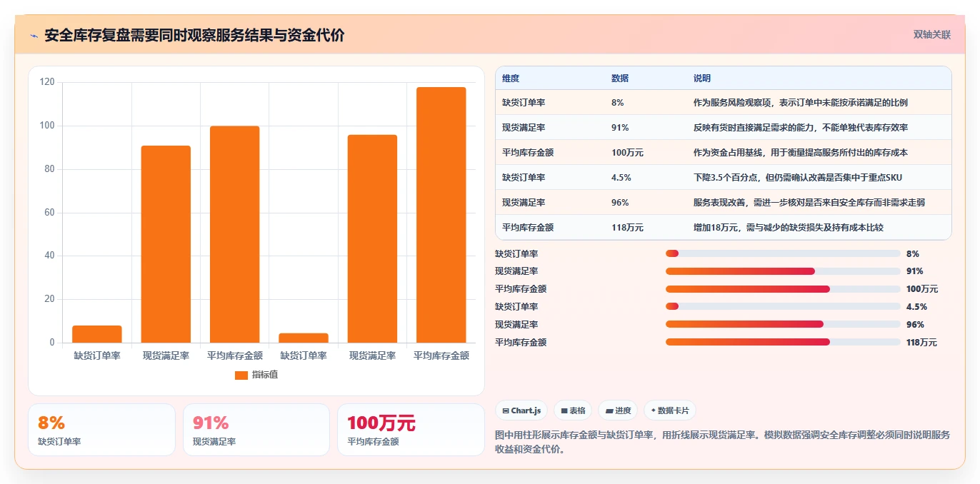The width and height of the screenshot is (980, 484).
Task: Click the chart bar reaching exactly 100
Action: coord(234,234)
